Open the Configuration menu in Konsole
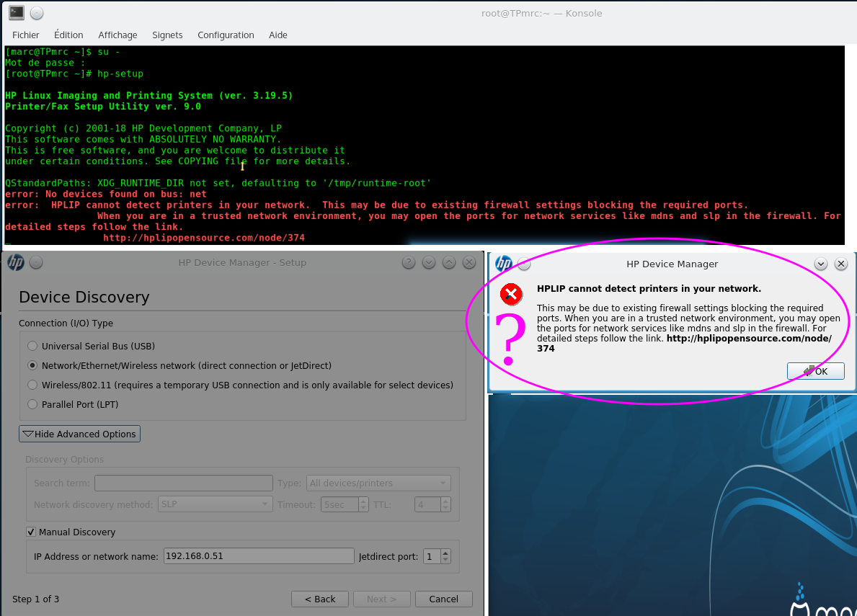This screenshot has width=857, height=616. pos(226,35)
